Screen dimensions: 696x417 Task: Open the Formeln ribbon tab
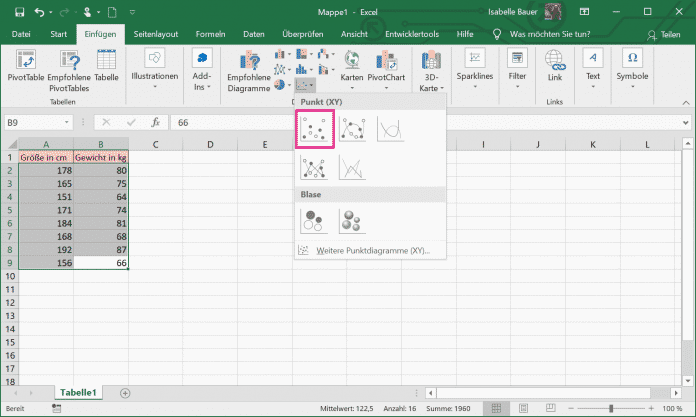210,34
